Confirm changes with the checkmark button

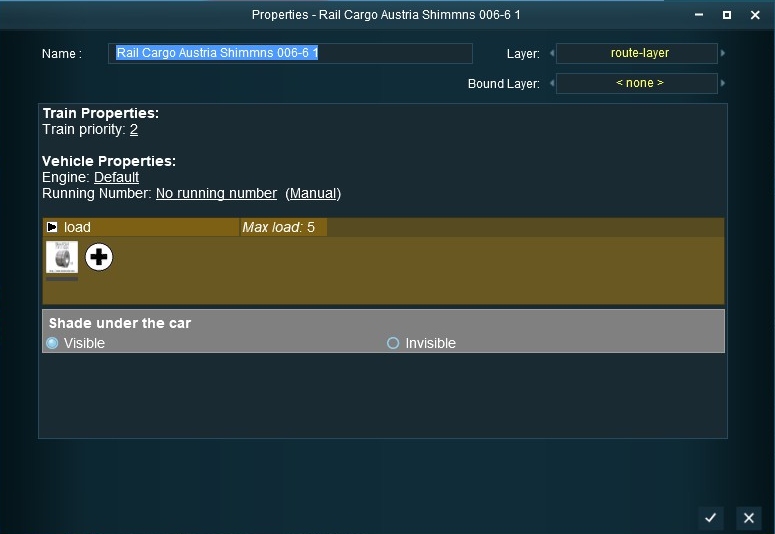[x=710, y=518]
